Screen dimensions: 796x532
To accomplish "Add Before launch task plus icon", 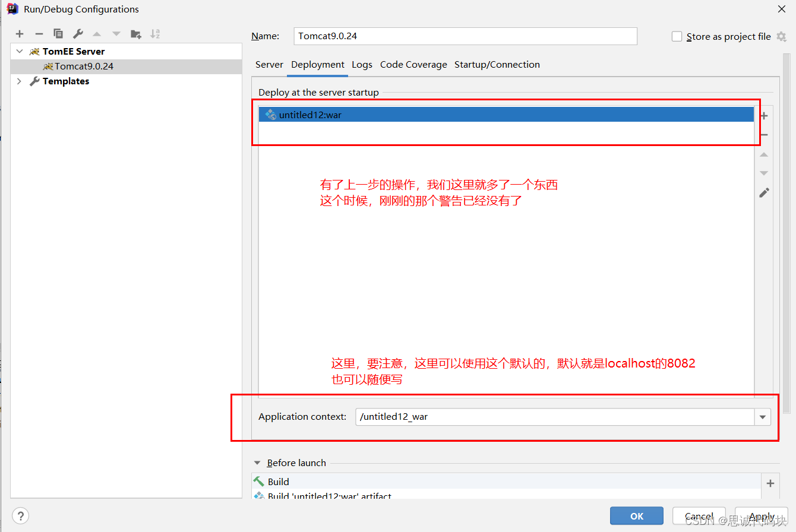I will coord(770,483).
